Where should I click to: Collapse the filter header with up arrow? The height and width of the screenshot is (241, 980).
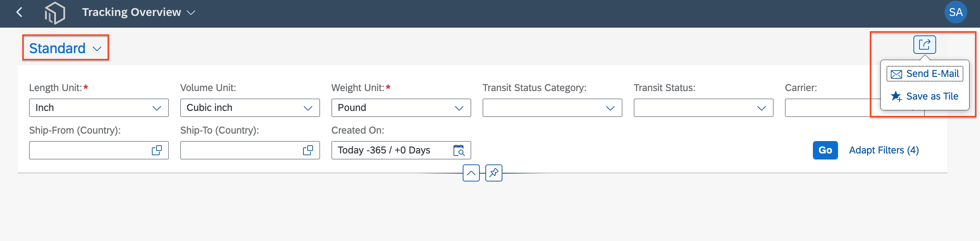[x=471, y=173]
